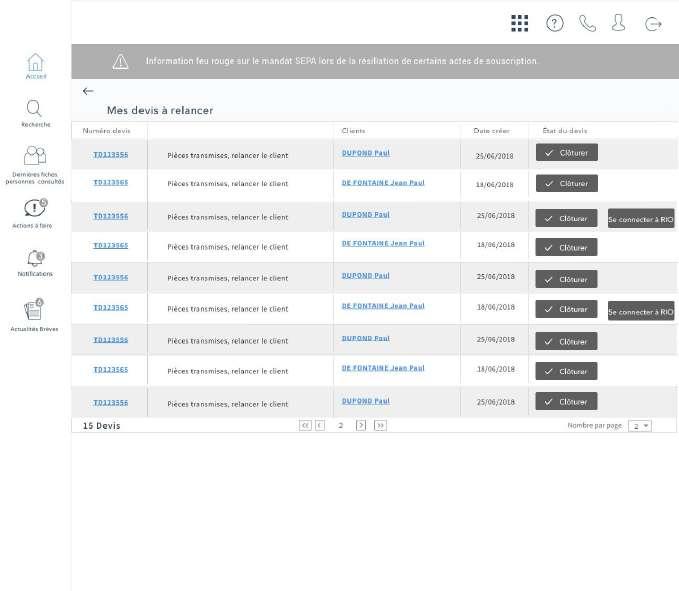Open Dernières fiches personnes consultées
Viewport: 679px width, 591px height.
click(35, 165)
